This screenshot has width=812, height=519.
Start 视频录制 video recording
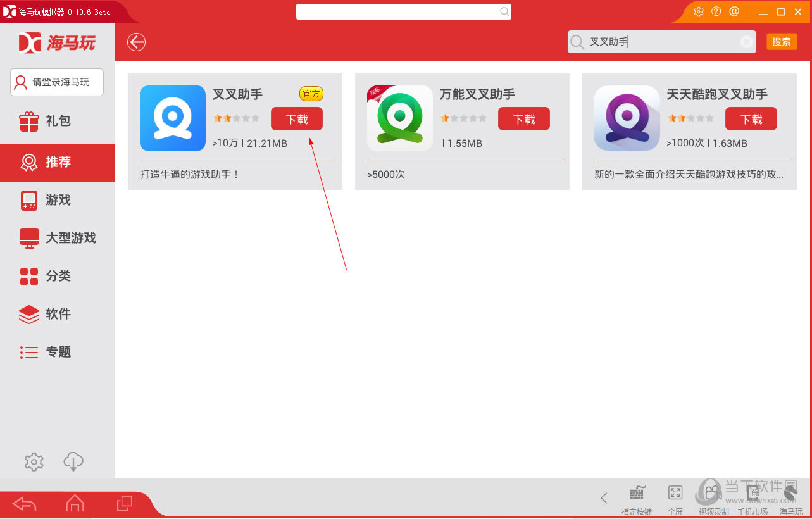click(713, 499)
